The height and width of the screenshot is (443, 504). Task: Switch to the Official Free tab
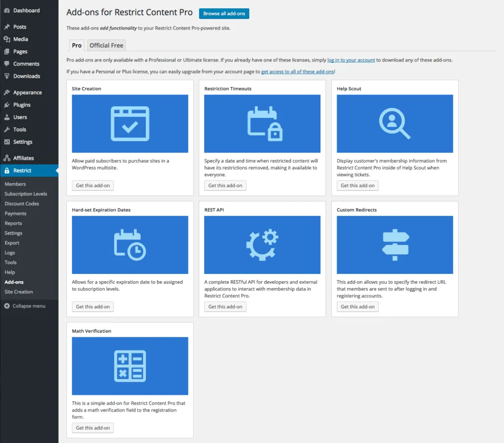[x=106, y=45]
